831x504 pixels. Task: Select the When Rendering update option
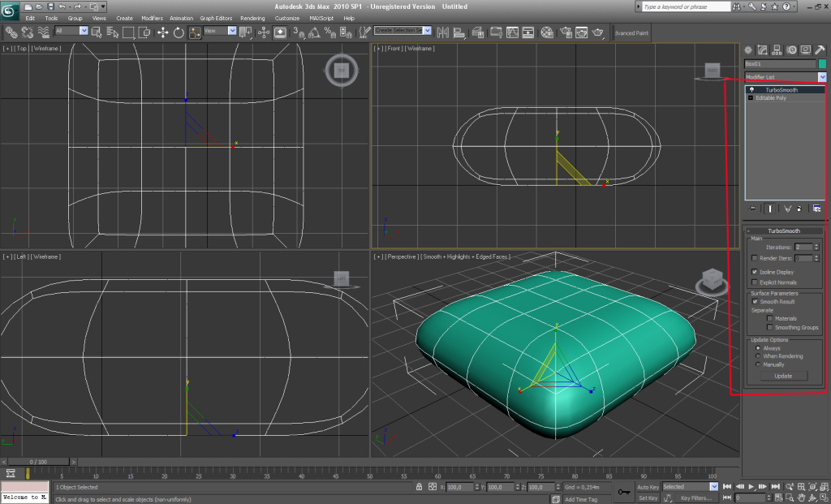(758, 356)
